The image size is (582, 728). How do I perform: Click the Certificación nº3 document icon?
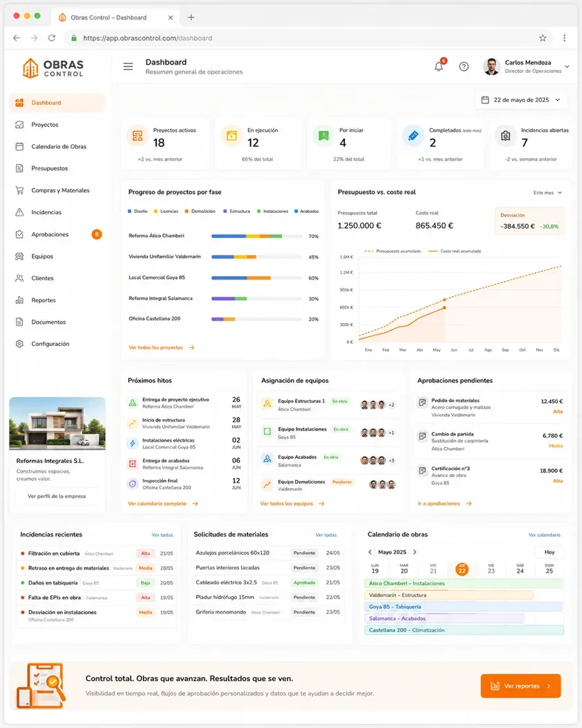(x=423, y=470)
